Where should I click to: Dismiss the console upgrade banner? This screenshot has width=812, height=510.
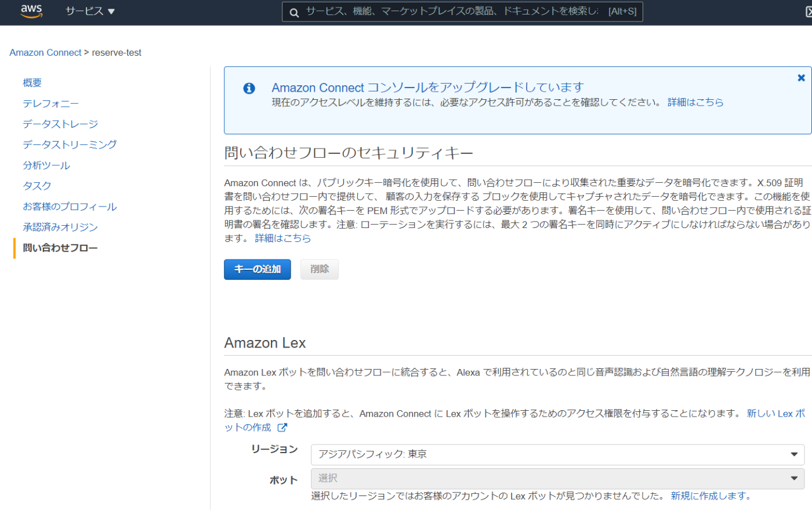click(801, 78)
